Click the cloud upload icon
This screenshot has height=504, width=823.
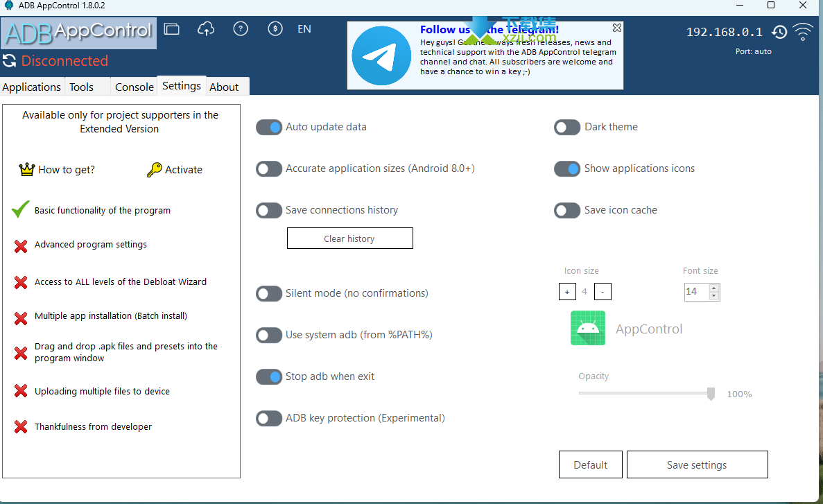click(x=206, y=29)
